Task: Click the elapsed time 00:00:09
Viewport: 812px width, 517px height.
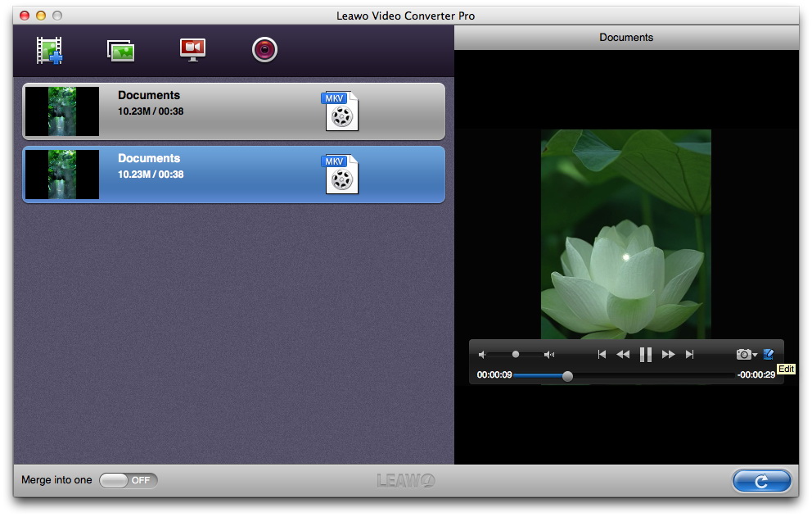Action: (494, 375)
